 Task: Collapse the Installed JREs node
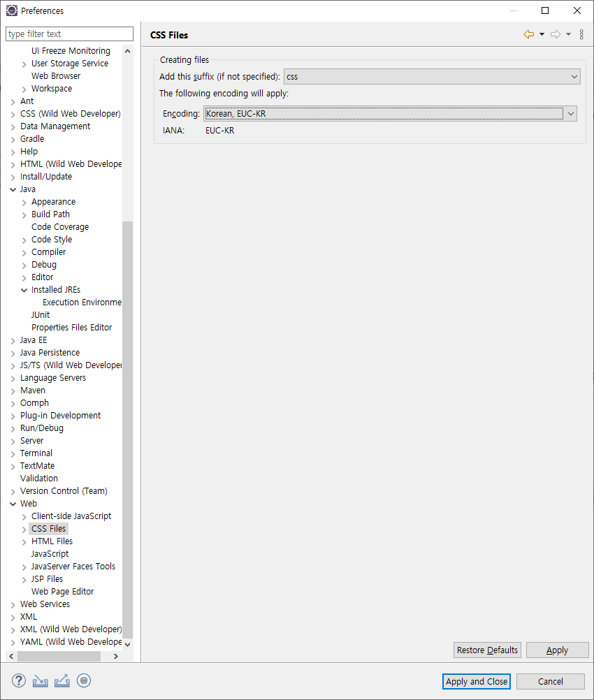[x=24, y=290]
